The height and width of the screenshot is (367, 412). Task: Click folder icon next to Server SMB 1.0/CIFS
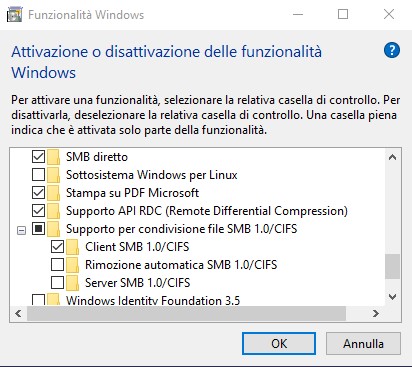point(72,283)
